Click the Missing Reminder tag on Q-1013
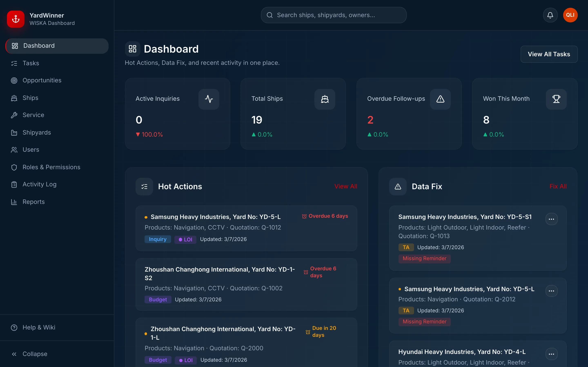Image resolution: width=588 pixels, height=367 pixels. 424,259
